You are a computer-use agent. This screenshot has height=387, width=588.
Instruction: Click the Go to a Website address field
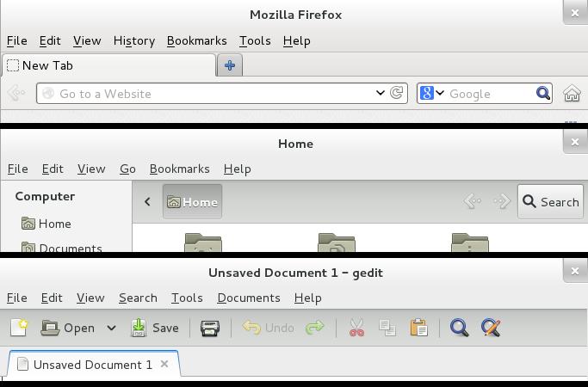(222, 93)
